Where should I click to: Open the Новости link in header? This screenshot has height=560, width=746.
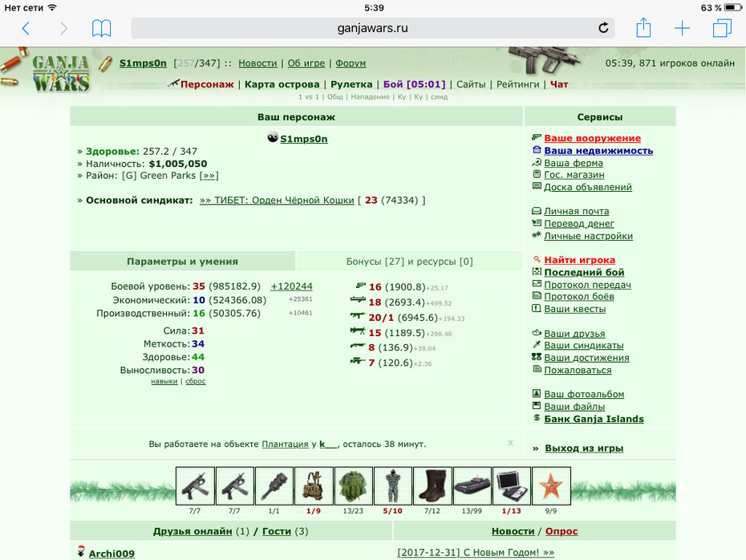tap(257, 63)
